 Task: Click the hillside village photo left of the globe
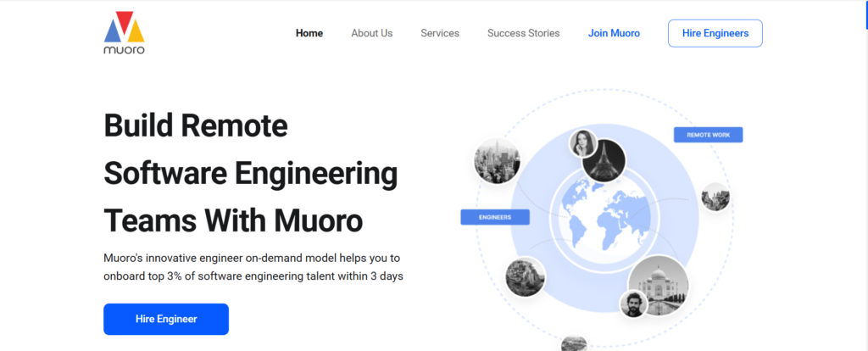(x=525, y=276)
